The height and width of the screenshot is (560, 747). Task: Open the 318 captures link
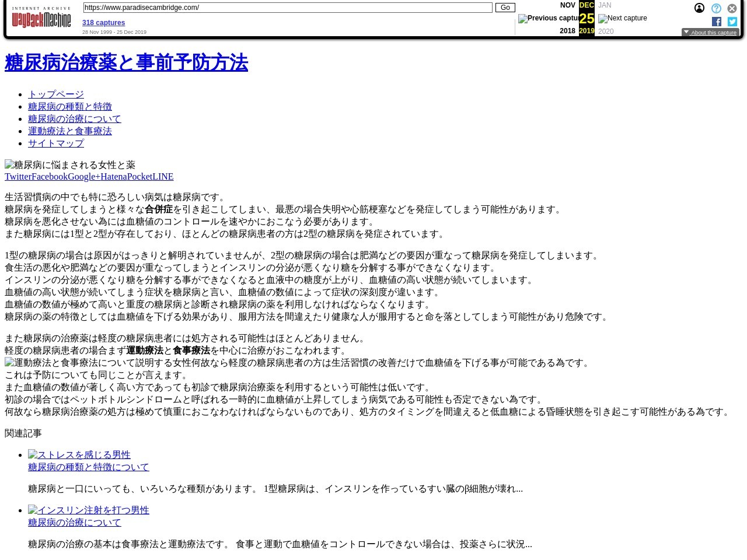103,23
